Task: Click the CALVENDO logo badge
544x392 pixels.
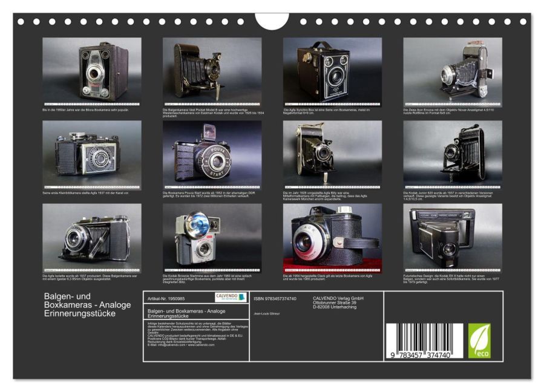Action: pos(231,297)
